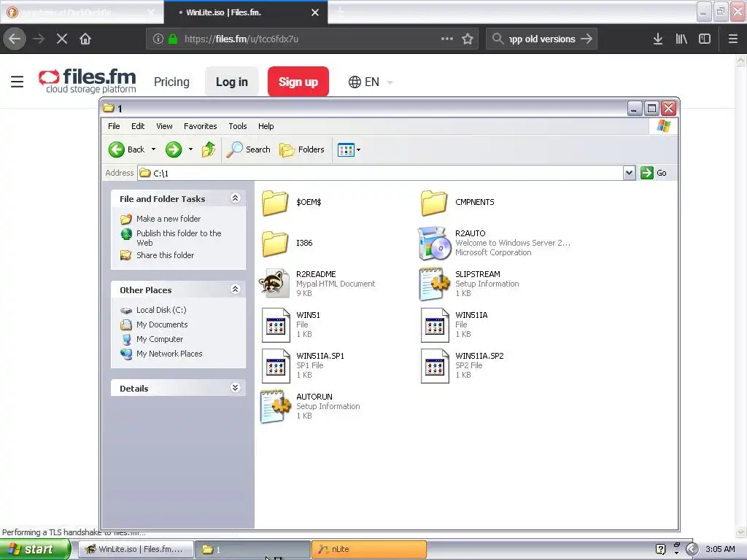
Task: Open the Edit menu
Action: [x=138, y=126]
